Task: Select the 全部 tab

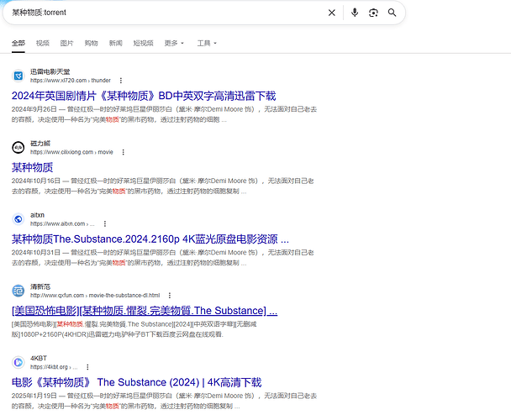Action: click(x=18, y=43)
